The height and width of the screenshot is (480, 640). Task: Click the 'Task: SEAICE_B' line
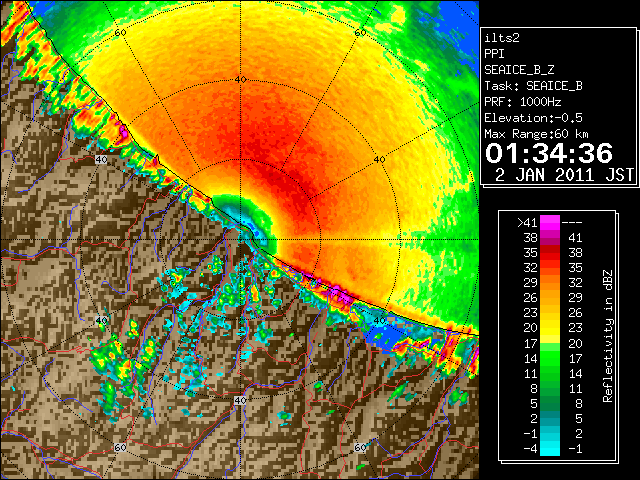[533, 86]
